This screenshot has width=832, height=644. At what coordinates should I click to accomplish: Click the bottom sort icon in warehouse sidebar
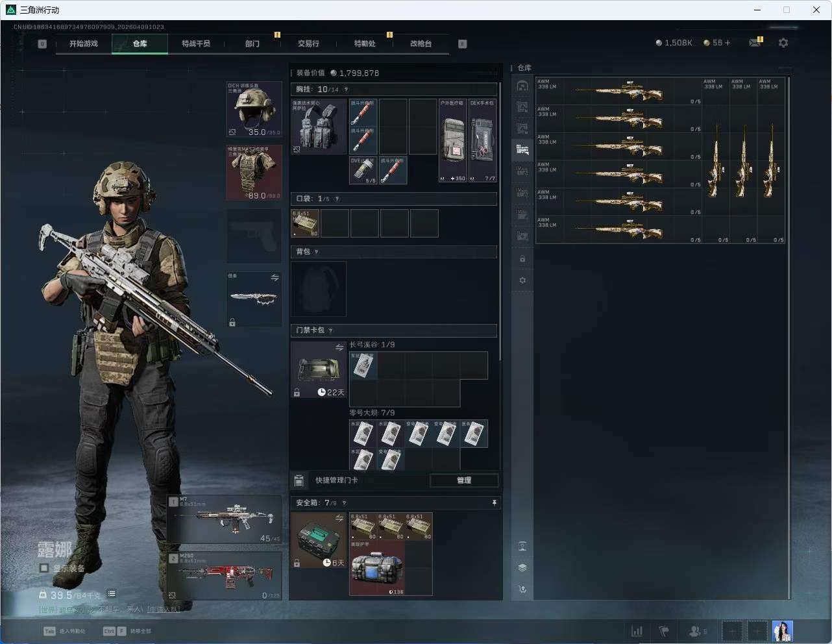(x=522, y=589)
